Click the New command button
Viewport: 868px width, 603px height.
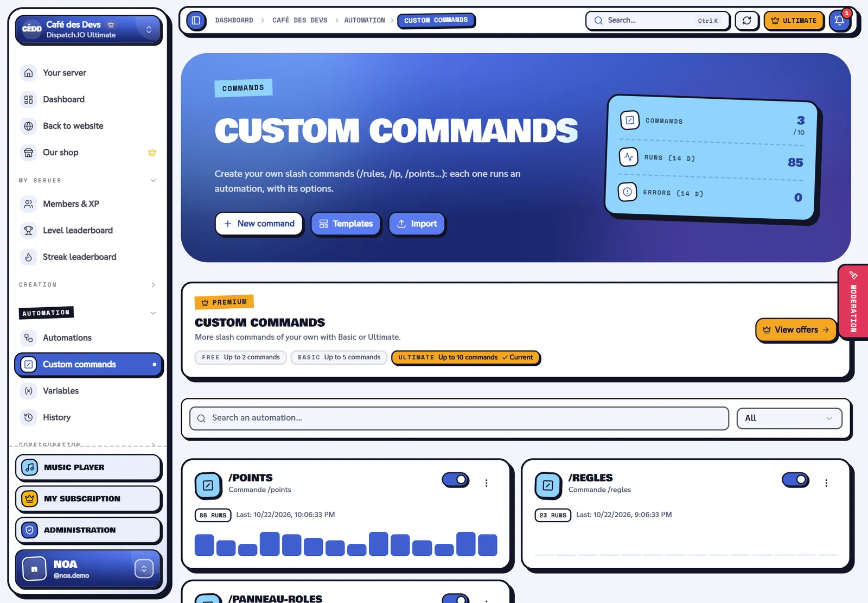259,224
